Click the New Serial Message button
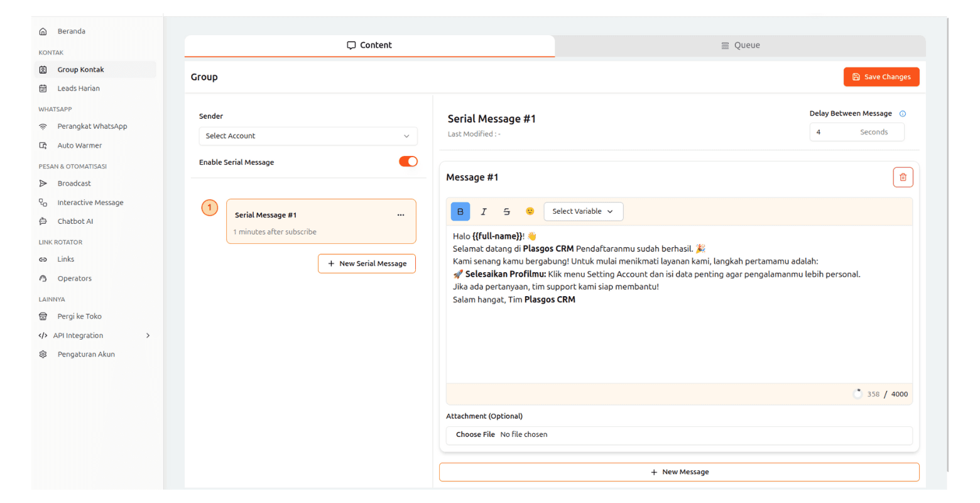980x503 pixels. click(x=367, y=264)
